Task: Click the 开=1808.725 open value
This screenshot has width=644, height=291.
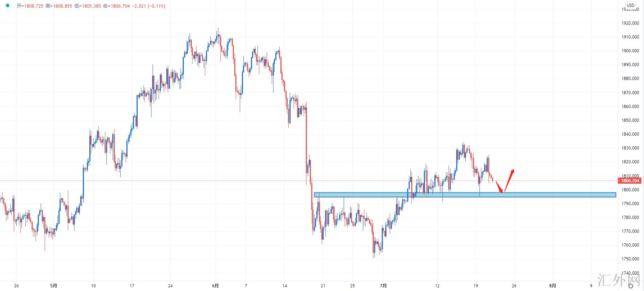Action: point(30,6)
